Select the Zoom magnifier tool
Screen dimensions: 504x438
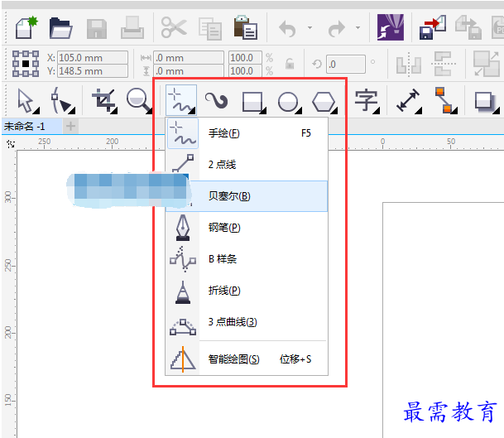pyautogui.click(x=139, y=101)
